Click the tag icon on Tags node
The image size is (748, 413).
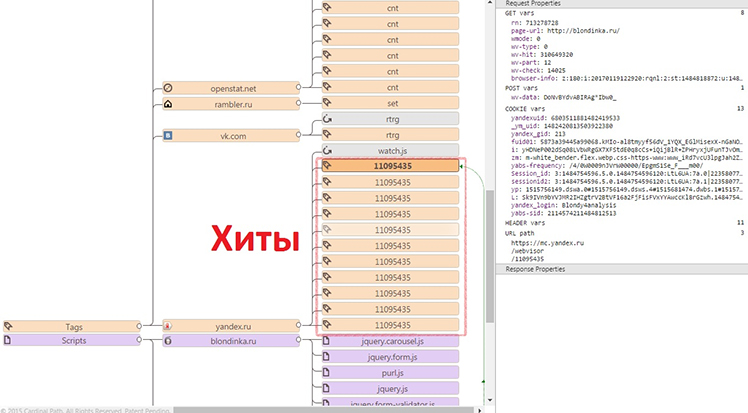tap(8, 326)
